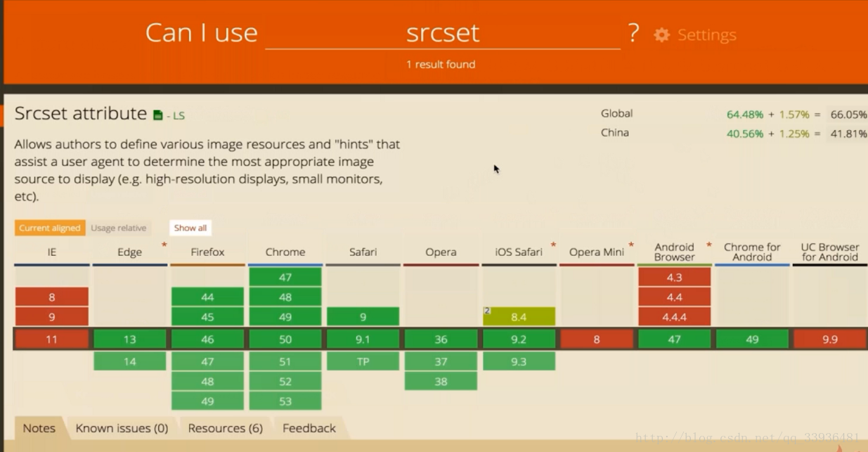868x452 pixels.
Task: Click the Firefox 48 version cell
Action: pyautogui.click(x=207, y=381)
